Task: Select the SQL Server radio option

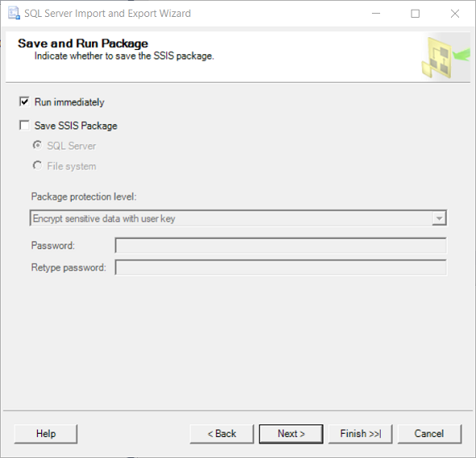Action: [x=37, y=146]
